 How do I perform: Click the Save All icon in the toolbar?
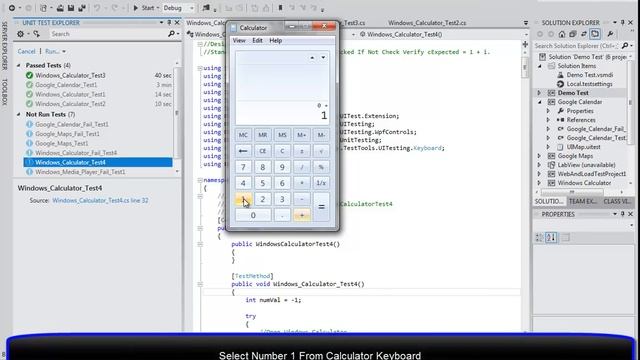coord(82,8)
